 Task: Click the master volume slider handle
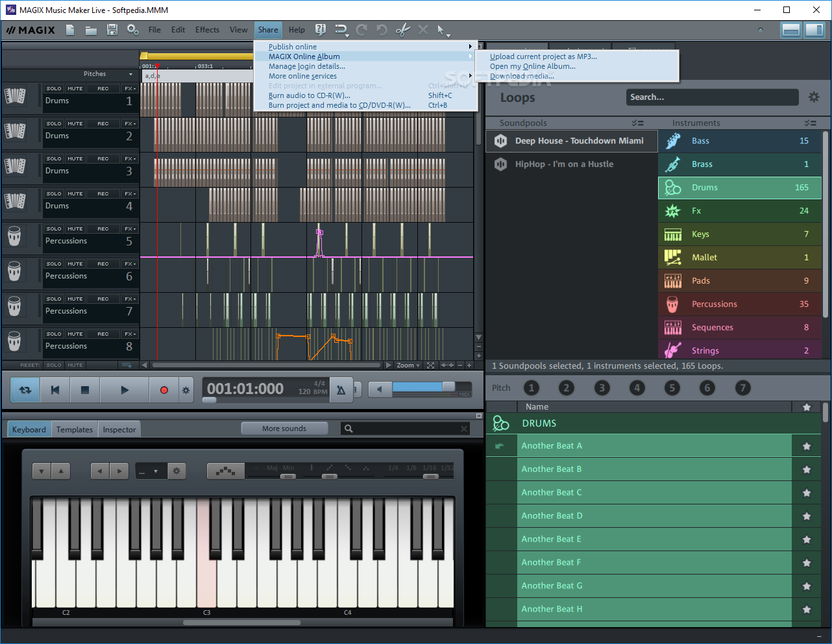[448, 387]
